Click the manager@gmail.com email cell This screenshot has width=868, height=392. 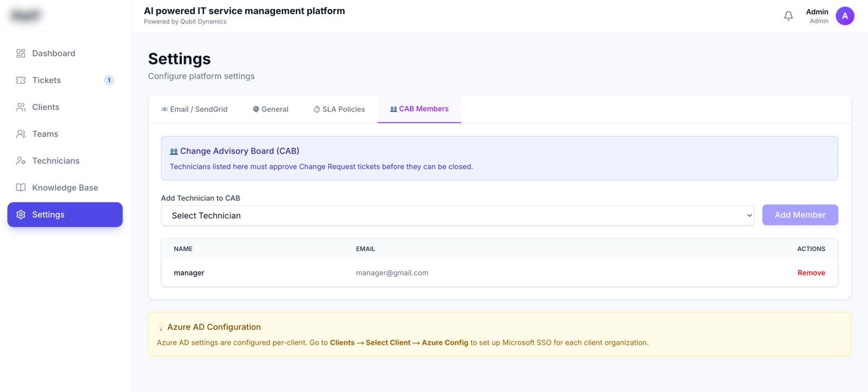coord(392,273)
